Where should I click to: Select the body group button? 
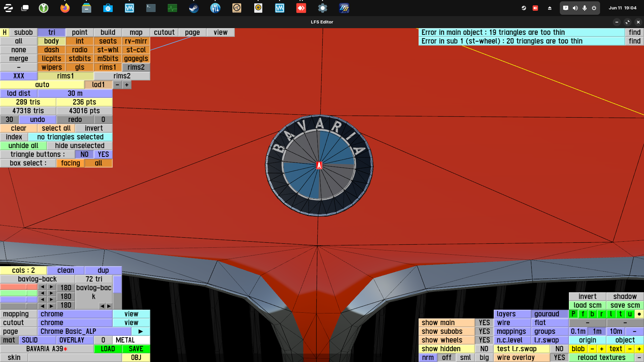point(51,41)
